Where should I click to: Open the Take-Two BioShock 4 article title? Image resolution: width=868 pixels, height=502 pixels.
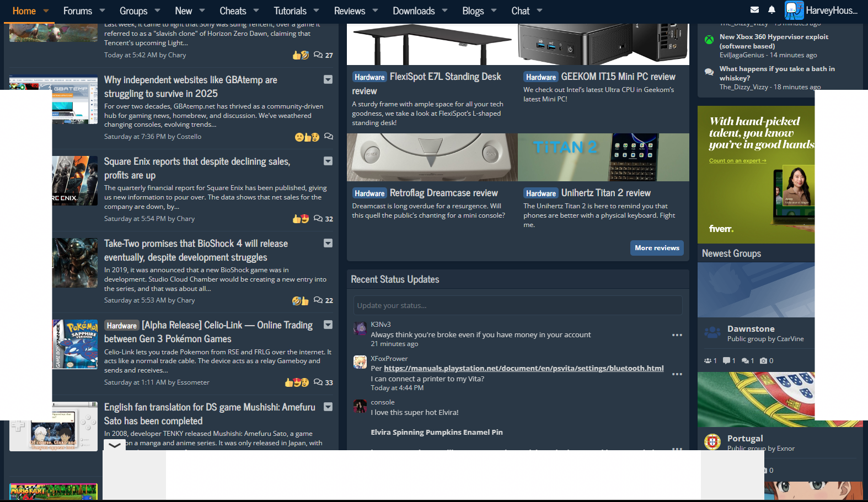pos(196,250)
